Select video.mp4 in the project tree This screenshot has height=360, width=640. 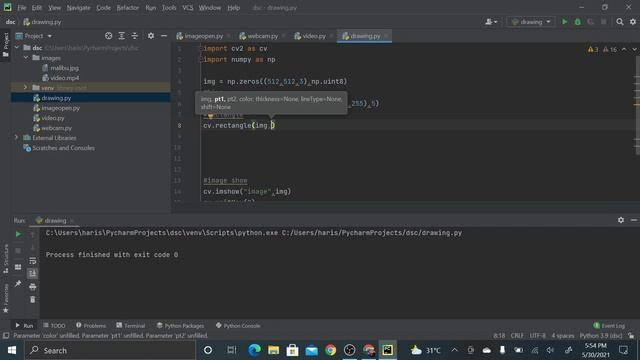point(60,78)
